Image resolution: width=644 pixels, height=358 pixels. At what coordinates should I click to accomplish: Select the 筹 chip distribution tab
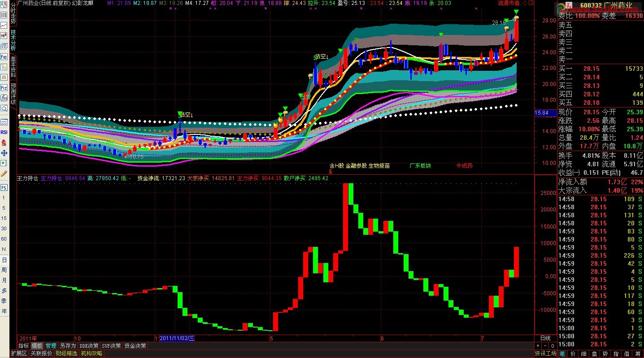point(638,354)
